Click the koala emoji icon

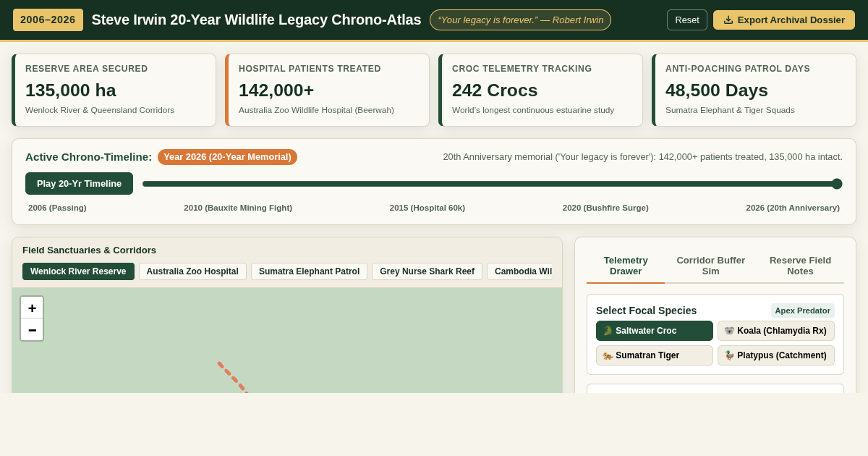click(729, 331)
